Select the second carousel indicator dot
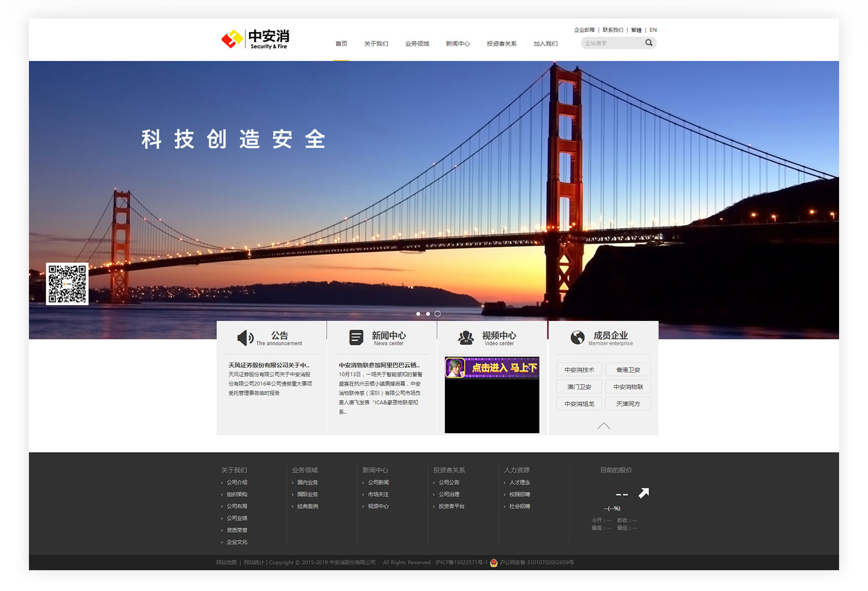 click(428, 313)
